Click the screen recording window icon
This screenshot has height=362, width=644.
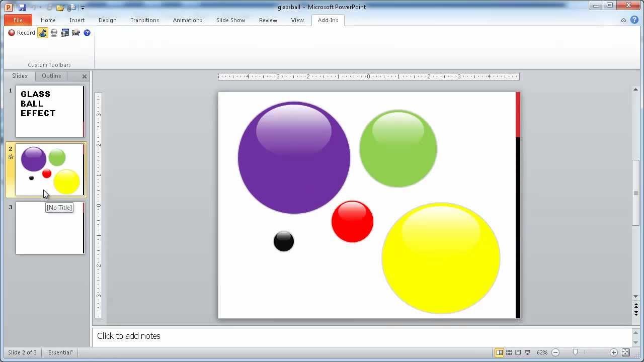(65, 33)
